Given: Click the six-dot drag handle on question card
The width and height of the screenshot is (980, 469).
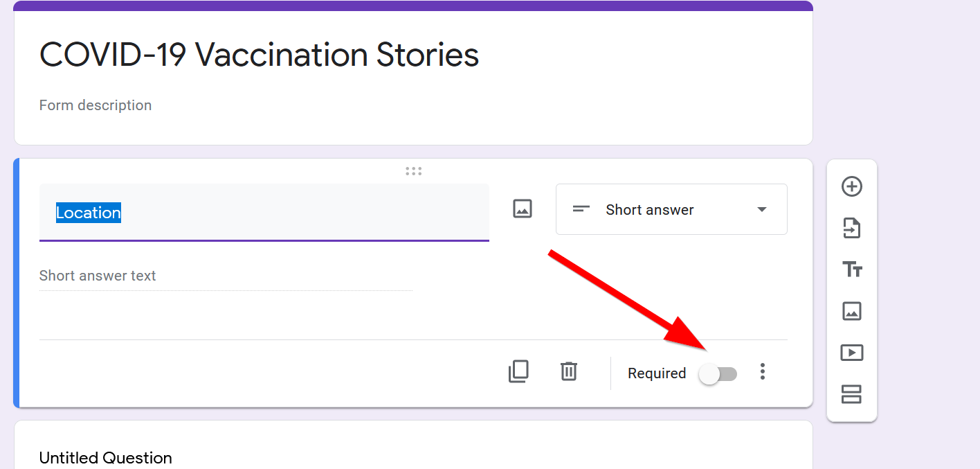Looking at the screenshot, I should (x=413, y=171).
